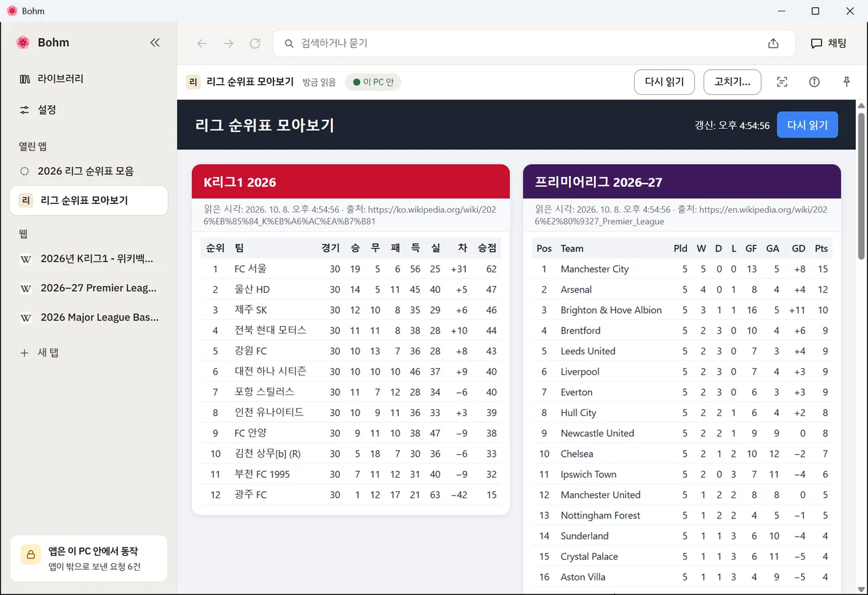Click the back navigation arrow
The width and height of the screenshot is (868, 595).
click(x=201, y=43)
